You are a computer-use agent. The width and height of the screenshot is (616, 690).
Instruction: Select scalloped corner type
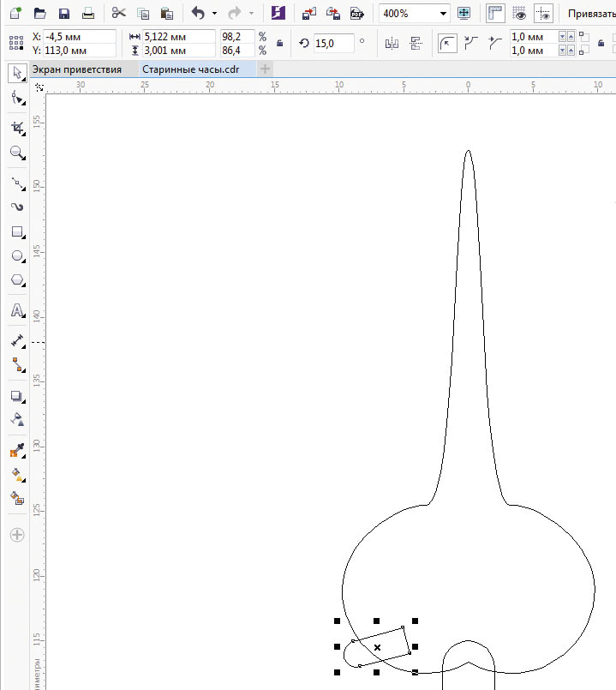tap(471, 43)
